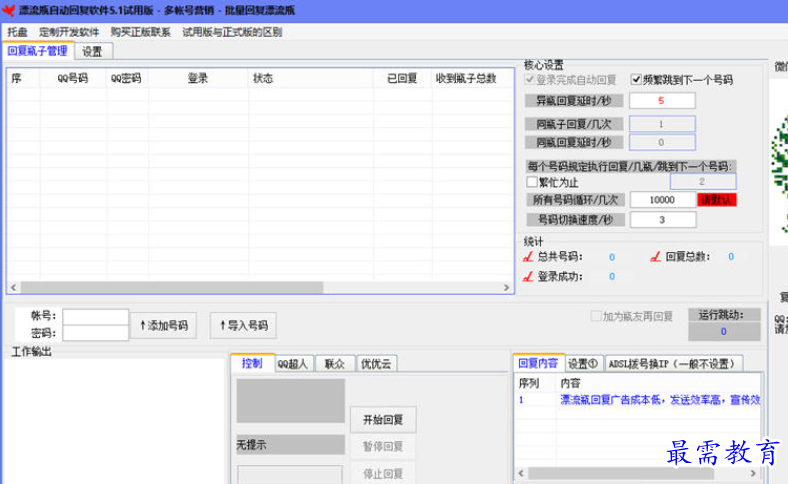Viewport: 788px width, 484px height.
Task: Click the 导入号码 button
Action: (244, 325)
